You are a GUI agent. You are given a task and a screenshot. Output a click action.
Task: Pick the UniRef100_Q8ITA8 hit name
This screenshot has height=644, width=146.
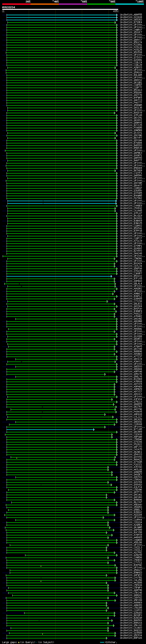coord(131,349)
